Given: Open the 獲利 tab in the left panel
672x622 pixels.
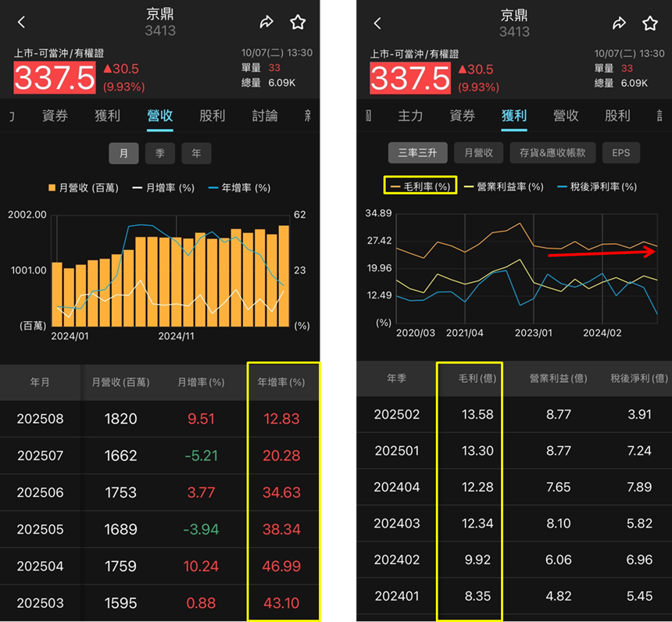Looking at the screenshot, I should click(107, 116).
